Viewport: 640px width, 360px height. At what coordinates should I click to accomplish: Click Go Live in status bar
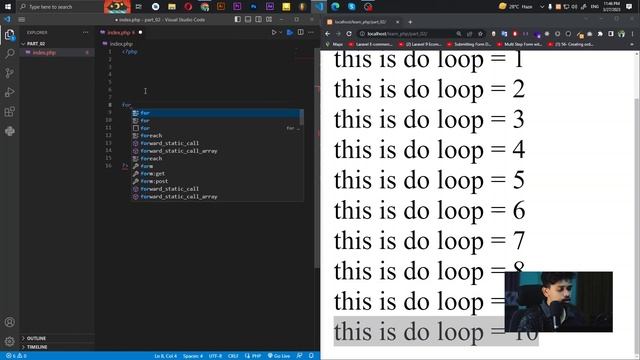pos(279,356)
